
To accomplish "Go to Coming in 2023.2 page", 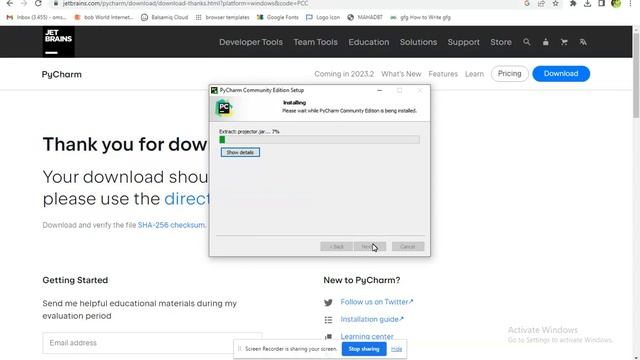I will (x=344, y=74).
